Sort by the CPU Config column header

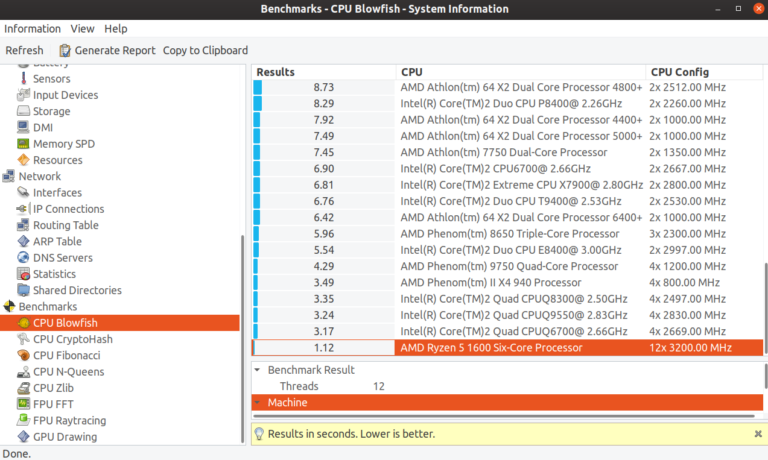pos(704,72)
